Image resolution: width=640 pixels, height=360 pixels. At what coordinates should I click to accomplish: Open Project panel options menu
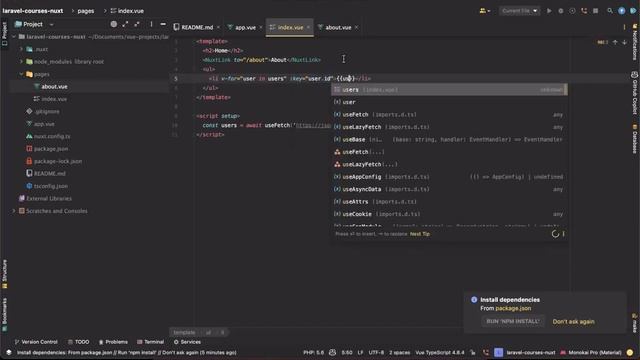click(151, 24)
